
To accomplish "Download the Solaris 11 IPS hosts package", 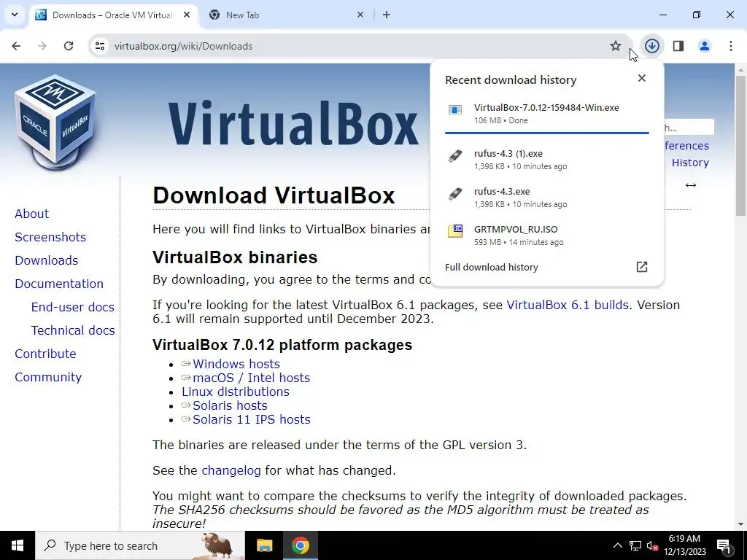I will click(252, 419).
